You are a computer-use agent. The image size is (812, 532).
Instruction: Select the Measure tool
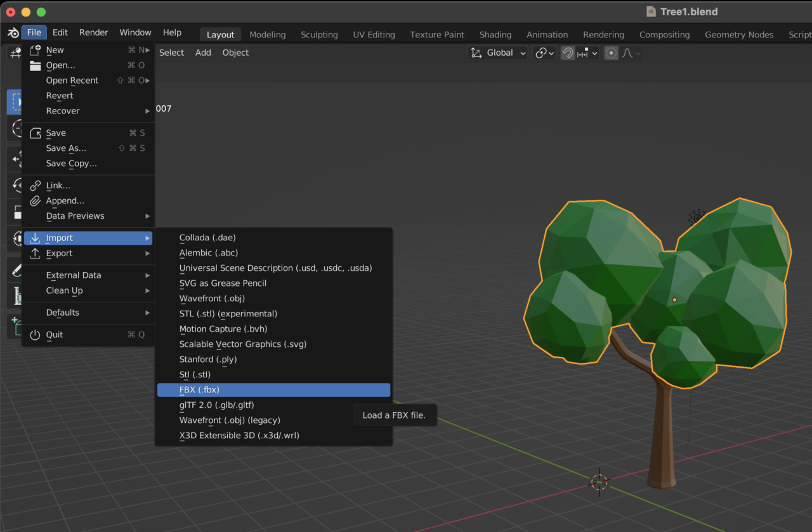point(14,295)
